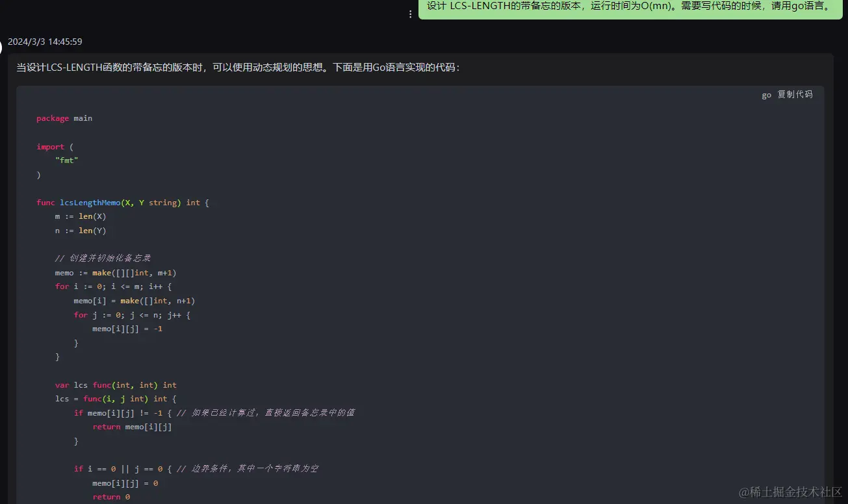Click the line "n := len(Y)"
848x504 pixels.
pyautogui.click(x=81, y=231)
